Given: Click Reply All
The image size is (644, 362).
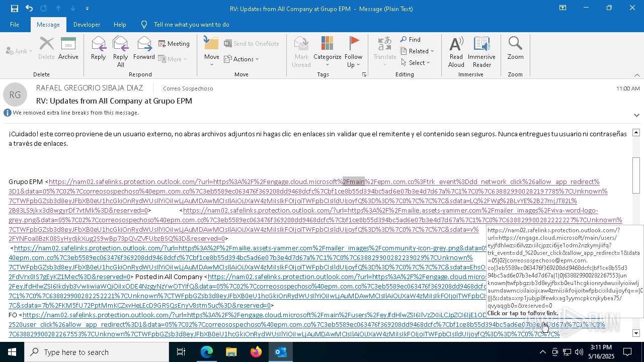Looking at the screenshot, I should click(x=121, y=52).
